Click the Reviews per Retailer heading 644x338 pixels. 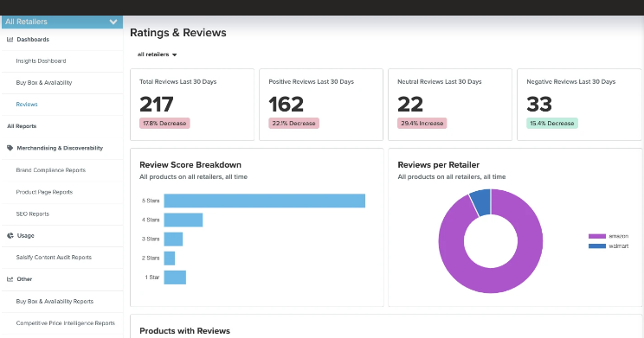click(x=438, y=165)
